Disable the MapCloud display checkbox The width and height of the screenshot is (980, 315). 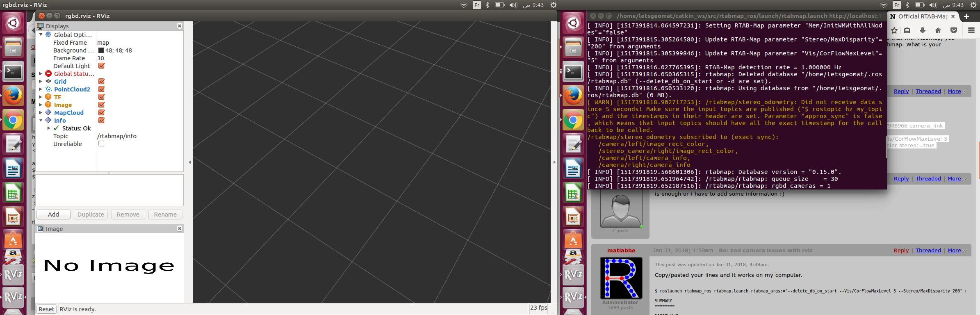point(101,112)
